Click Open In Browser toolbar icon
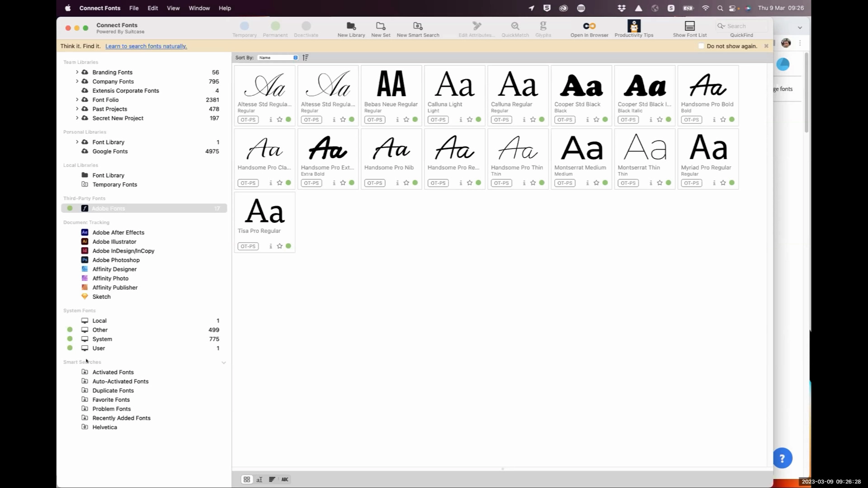 point(589,26)
